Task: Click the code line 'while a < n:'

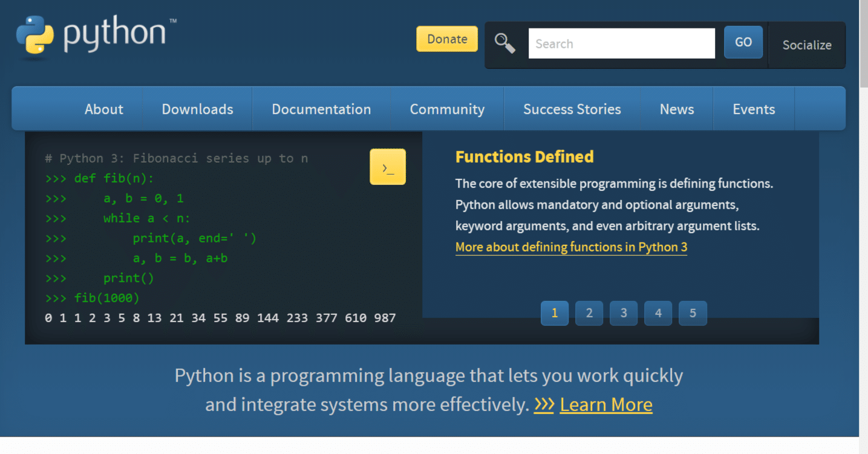Action: click(147, 218)
